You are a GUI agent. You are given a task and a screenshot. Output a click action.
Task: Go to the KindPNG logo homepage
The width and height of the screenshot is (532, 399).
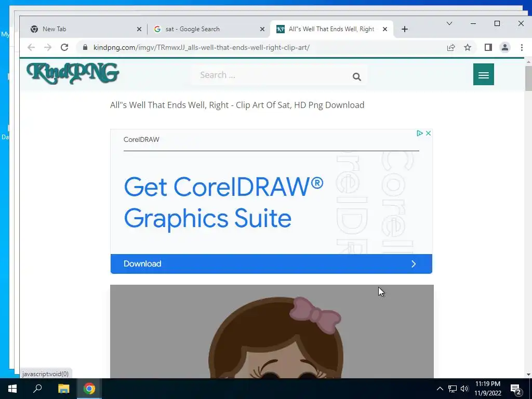coord(73,73)
